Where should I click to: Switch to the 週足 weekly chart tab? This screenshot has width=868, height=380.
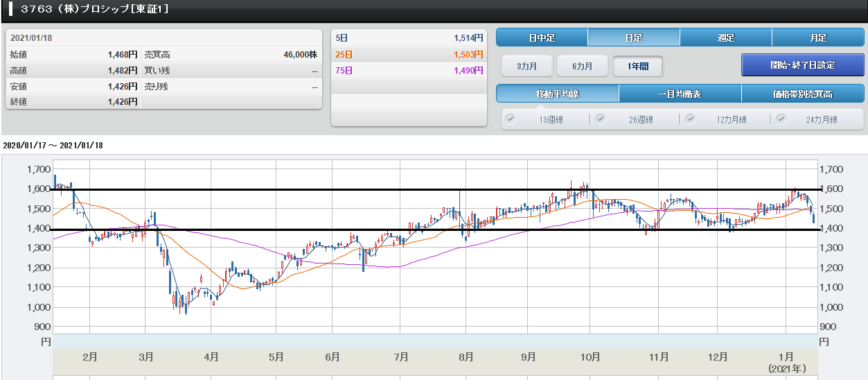coord(725,37)
